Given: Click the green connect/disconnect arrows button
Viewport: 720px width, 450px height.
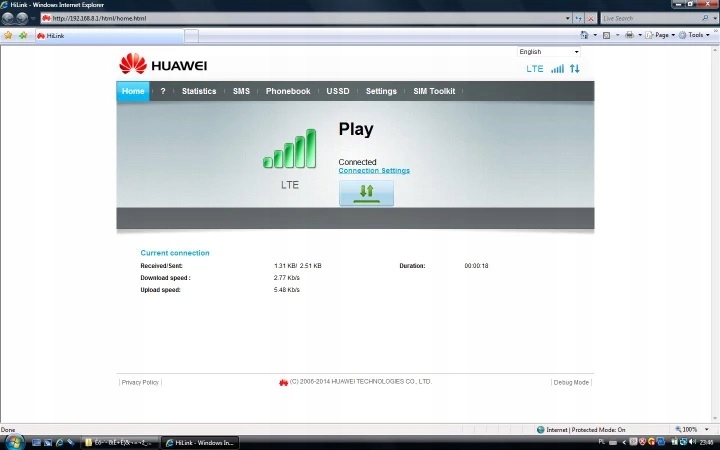Looking at the screenshot, I should [366, 192].
